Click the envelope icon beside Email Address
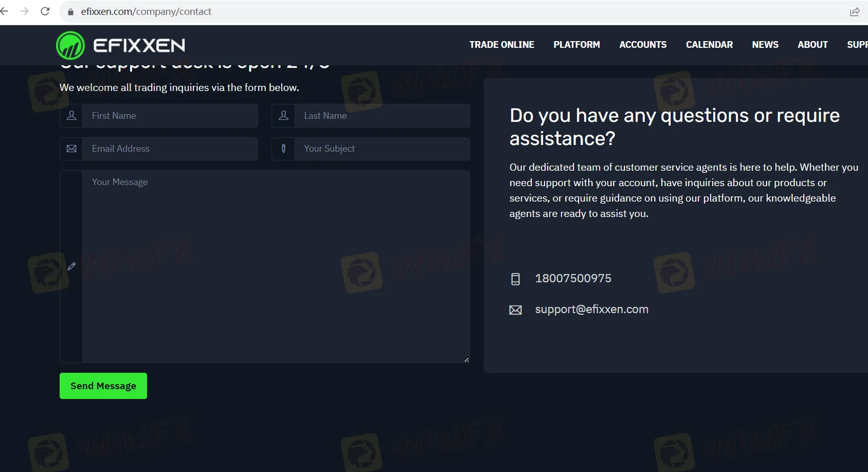 click(71, 149)
